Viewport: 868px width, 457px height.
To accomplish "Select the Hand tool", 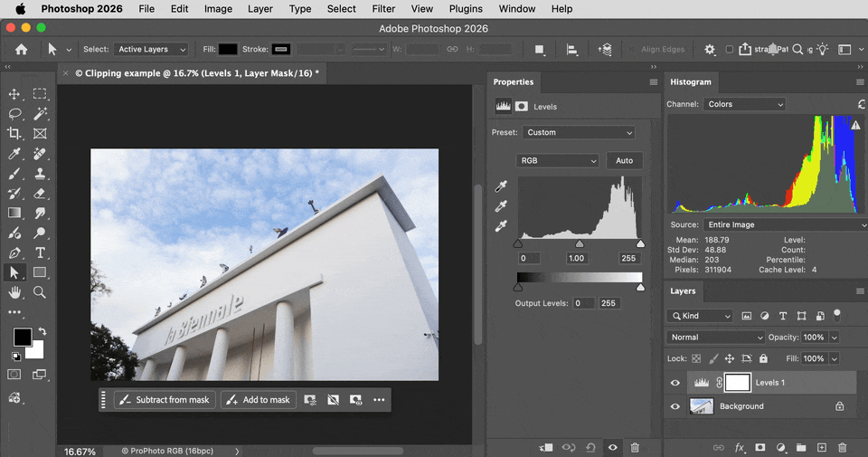I will tap(14, 292).
